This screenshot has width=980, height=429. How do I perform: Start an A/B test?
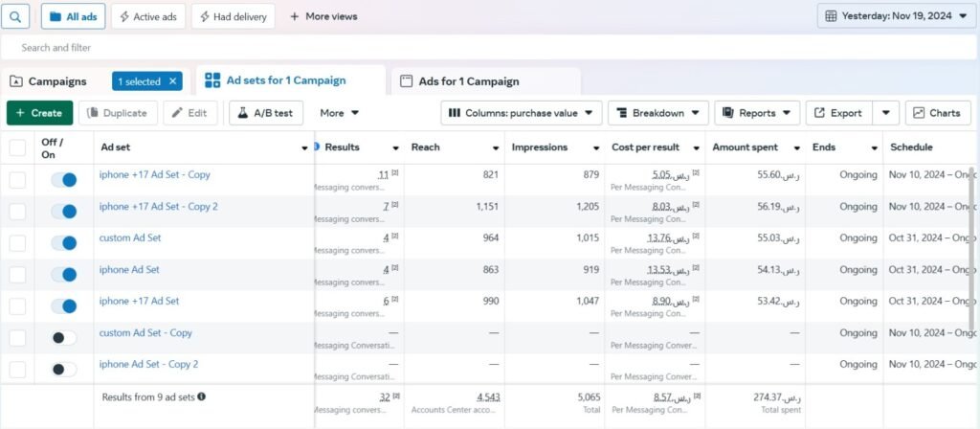[x=265, y=113]
